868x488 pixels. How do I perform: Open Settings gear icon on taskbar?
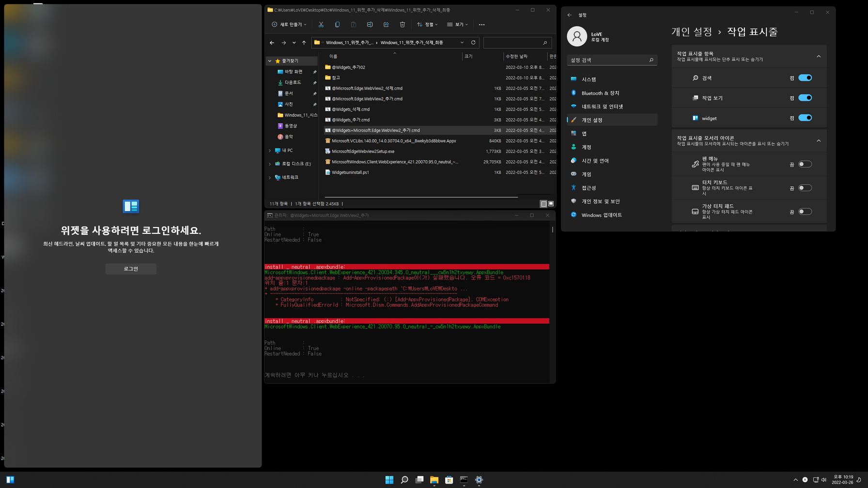click(x=479, y=480)
